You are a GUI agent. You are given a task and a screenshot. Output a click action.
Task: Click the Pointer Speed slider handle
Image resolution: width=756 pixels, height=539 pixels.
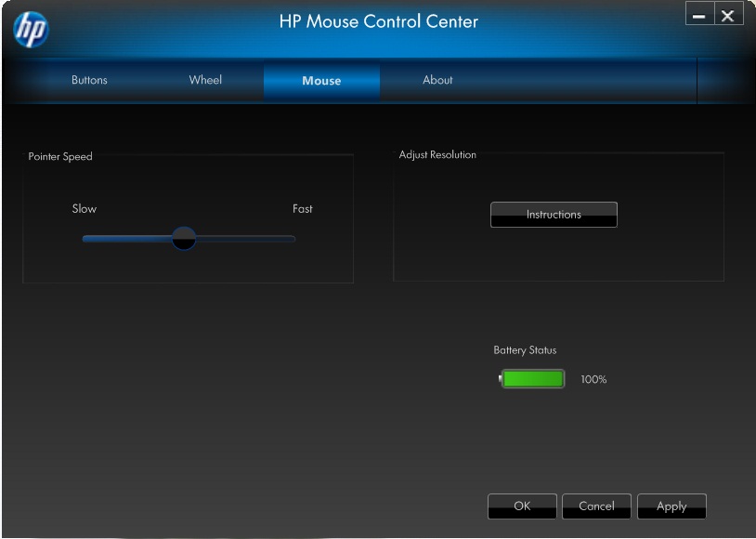pos(184,239)
